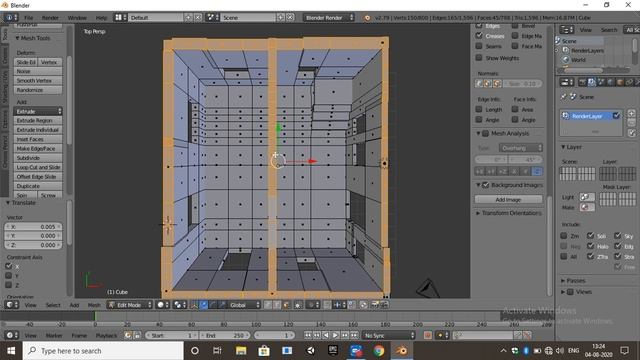The image size is (640, 360).
Task: Open the Render menu
Action: point(50,18)
